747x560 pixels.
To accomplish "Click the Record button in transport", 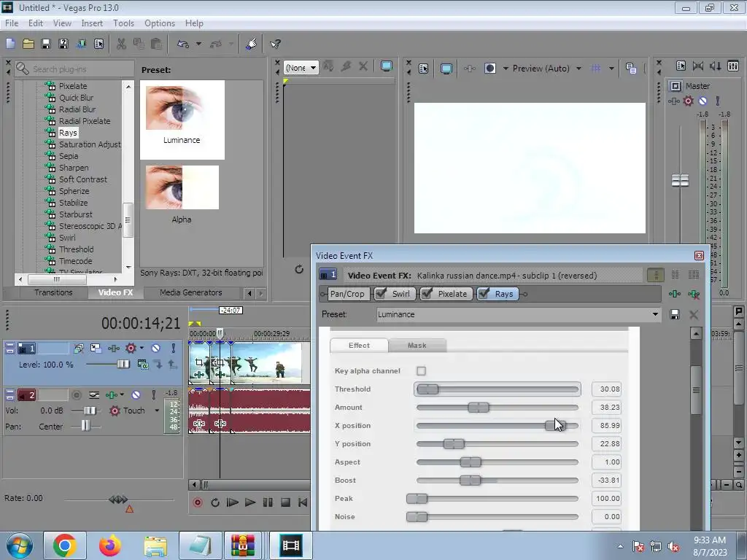I will (198, 502).
